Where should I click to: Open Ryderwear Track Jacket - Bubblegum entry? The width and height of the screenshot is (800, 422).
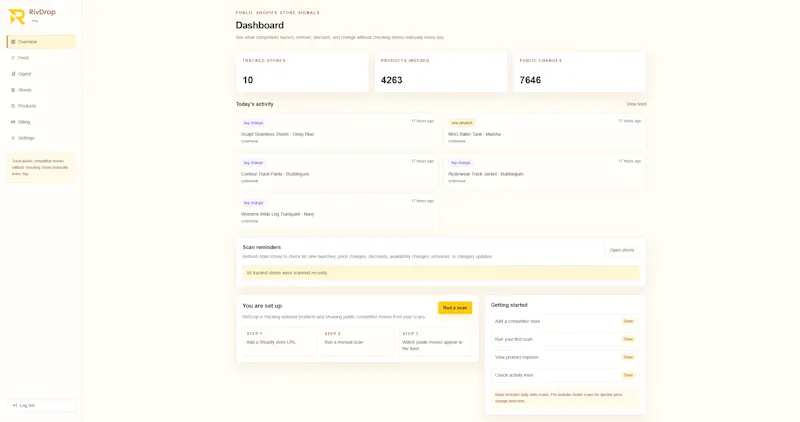(544, 171)
